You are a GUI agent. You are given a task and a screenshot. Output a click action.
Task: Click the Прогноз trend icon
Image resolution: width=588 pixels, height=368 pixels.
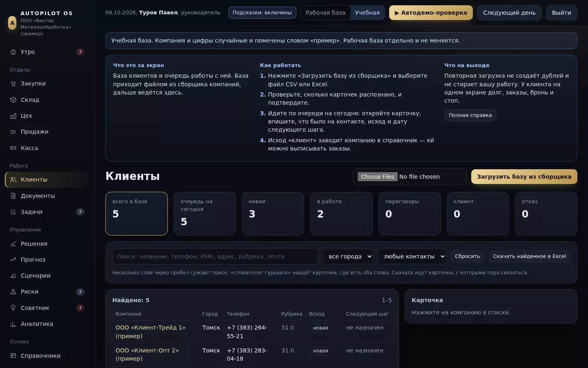coord(13,260)
